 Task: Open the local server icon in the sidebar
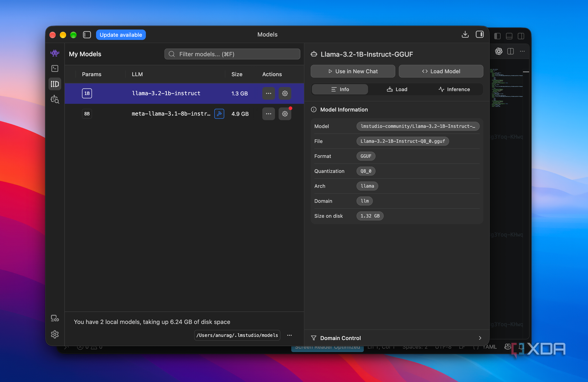point(55,318)
